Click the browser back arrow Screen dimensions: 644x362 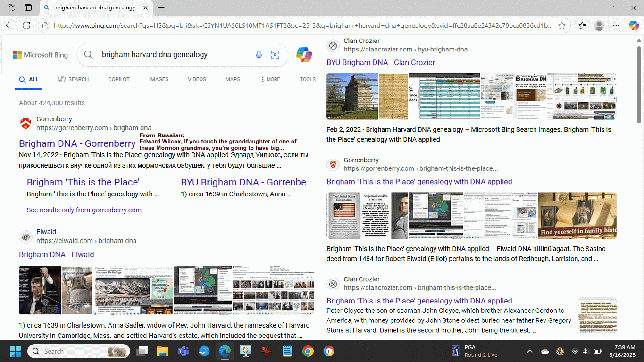9,25
